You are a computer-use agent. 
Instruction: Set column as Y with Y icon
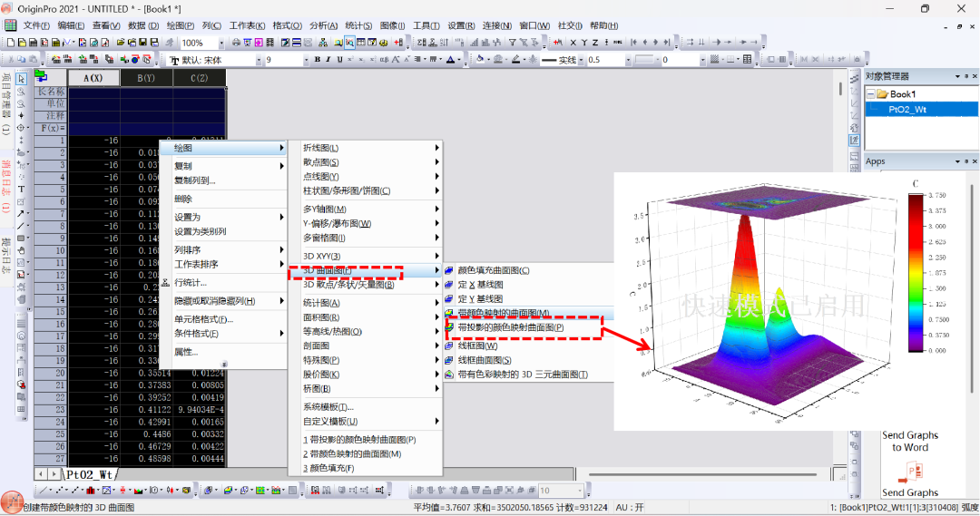coord(584,43)
